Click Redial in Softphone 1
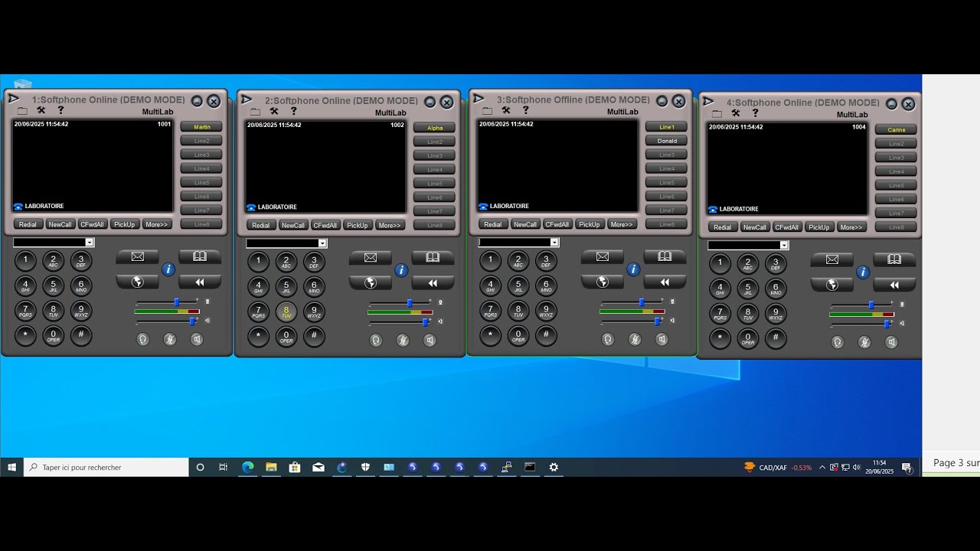 tap(28, 224)
